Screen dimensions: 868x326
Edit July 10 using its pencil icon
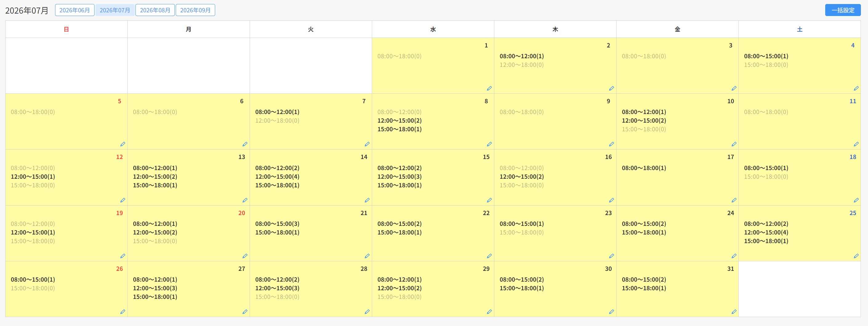734,144
